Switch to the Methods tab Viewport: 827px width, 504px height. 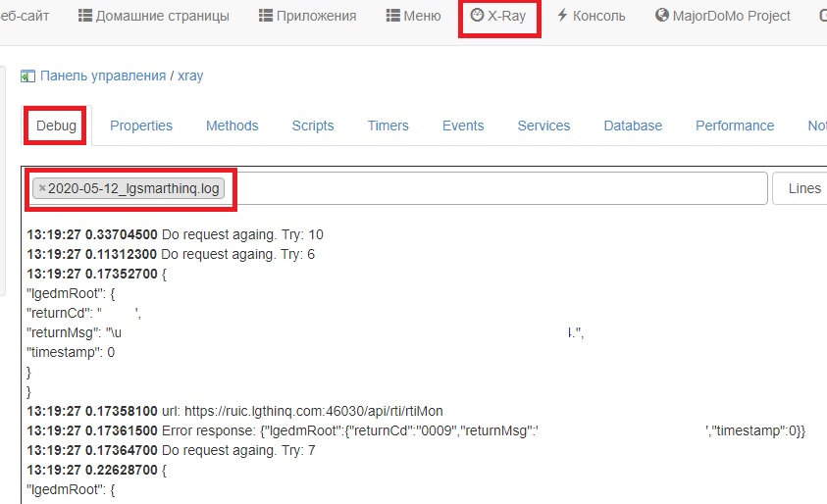[x=233, y=126]
